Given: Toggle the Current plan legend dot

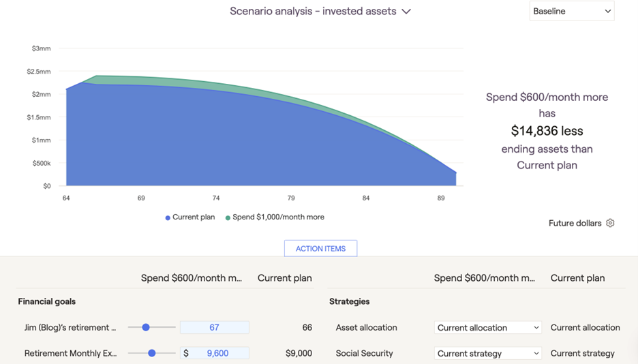Looking at the screenshot, I should [x=168, y=217].
